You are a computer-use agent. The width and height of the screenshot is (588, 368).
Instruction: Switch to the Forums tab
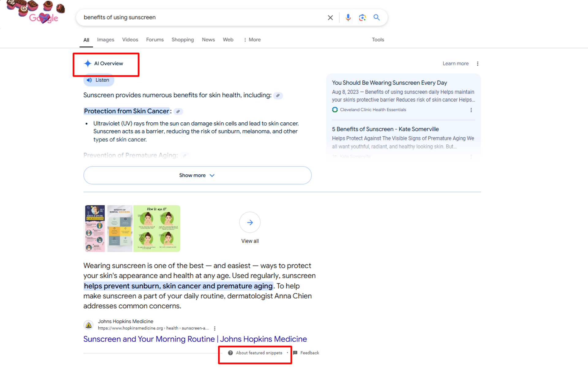point(155,40)
